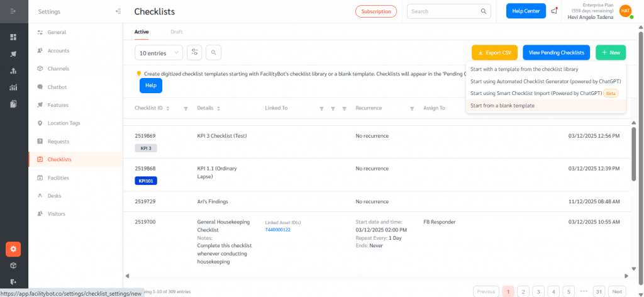Click the table search magnifier button
Screen dimensions: 644x297
(214, 53)
